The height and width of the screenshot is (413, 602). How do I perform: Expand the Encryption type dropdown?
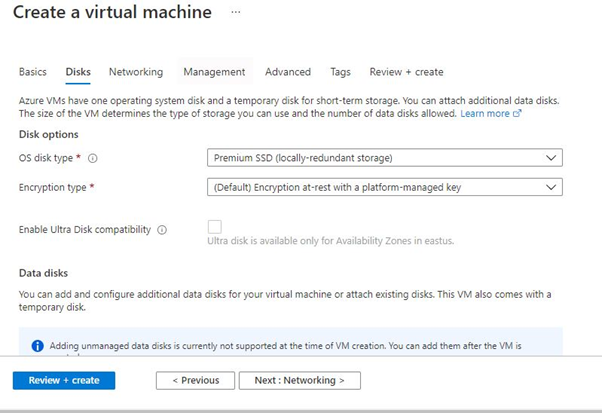[x=384, y=187]
